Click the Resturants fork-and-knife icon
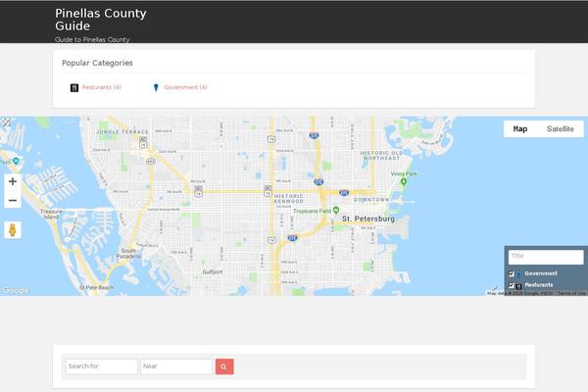588x392 pixels. 74,88
